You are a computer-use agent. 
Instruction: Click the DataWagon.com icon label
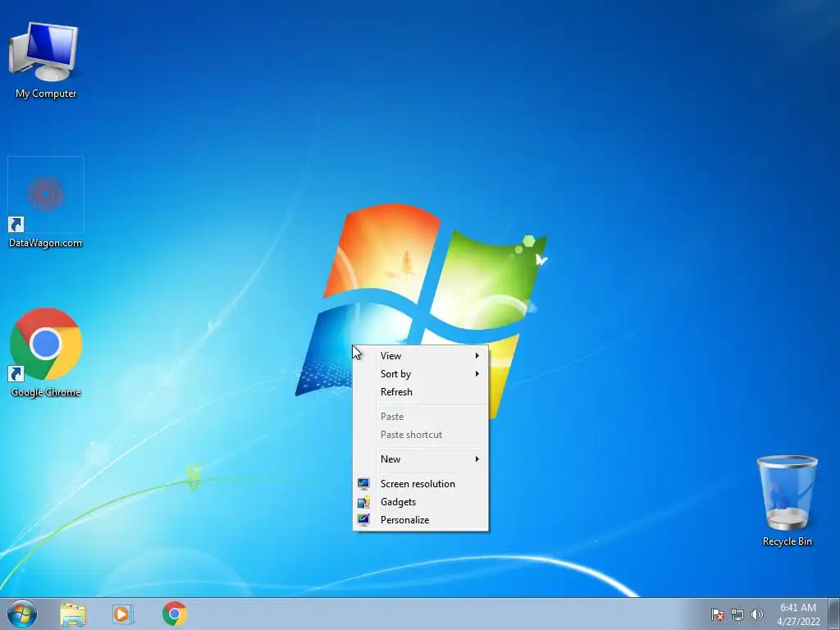pos(46,243)
